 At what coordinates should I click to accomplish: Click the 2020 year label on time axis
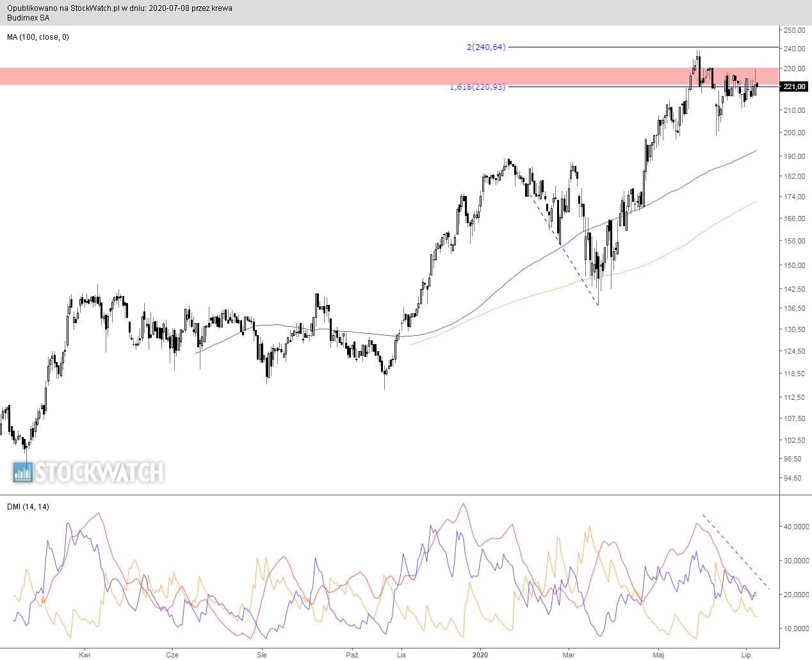point(480,655)
